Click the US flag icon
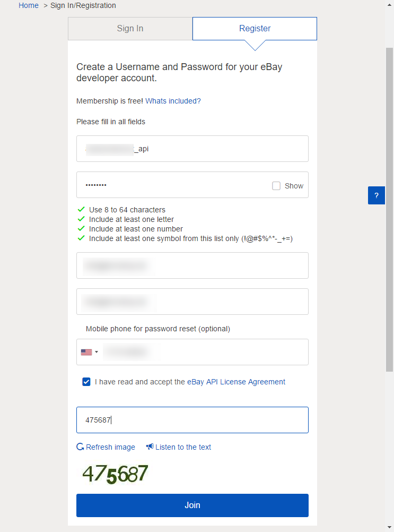 pyautogui.click(x=86, y=352)
